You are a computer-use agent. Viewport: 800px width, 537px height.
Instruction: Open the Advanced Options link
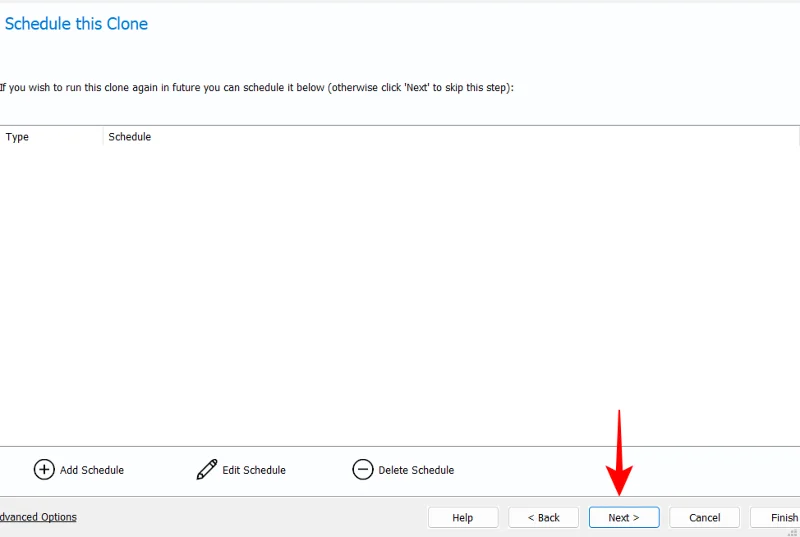(x=38, y=517)
